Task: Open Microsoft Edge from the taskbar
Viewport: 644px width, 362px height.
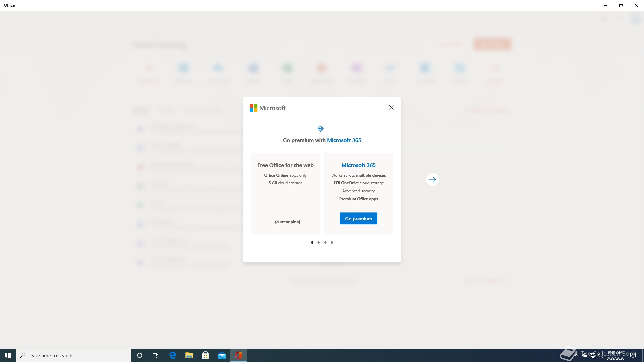Action: [x=173, y=355]
